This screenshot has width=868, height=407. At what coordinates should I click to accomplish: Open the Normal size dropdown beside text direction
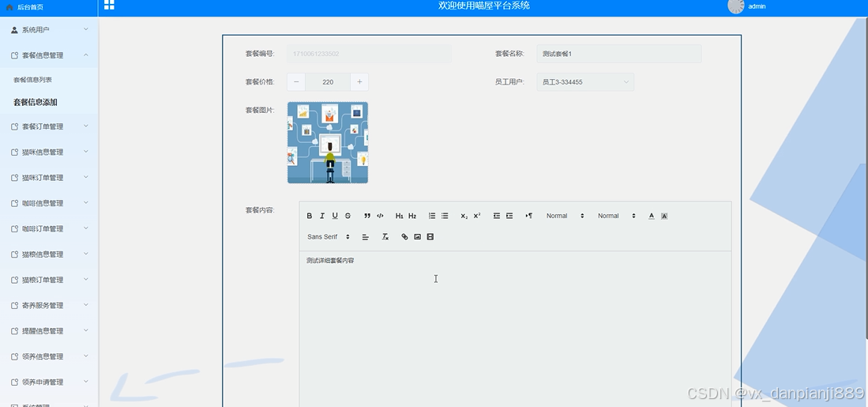(565, 216)
